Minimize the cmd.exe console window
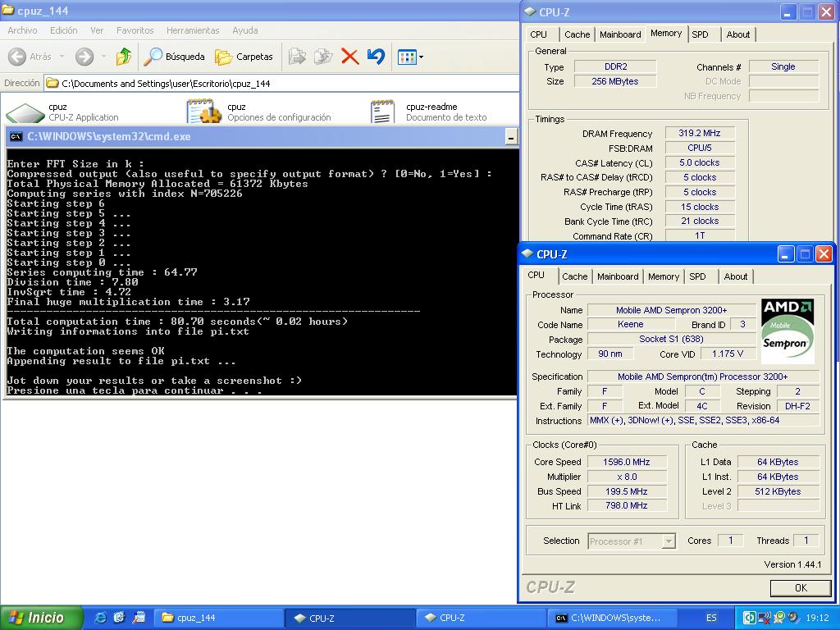This screenshot has height=630, width=840. pos(511,137)
